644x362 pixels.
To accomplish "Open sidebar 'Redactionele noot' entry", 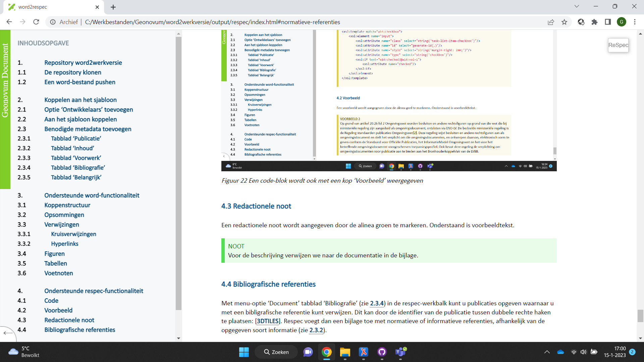I will click(69, 320).
